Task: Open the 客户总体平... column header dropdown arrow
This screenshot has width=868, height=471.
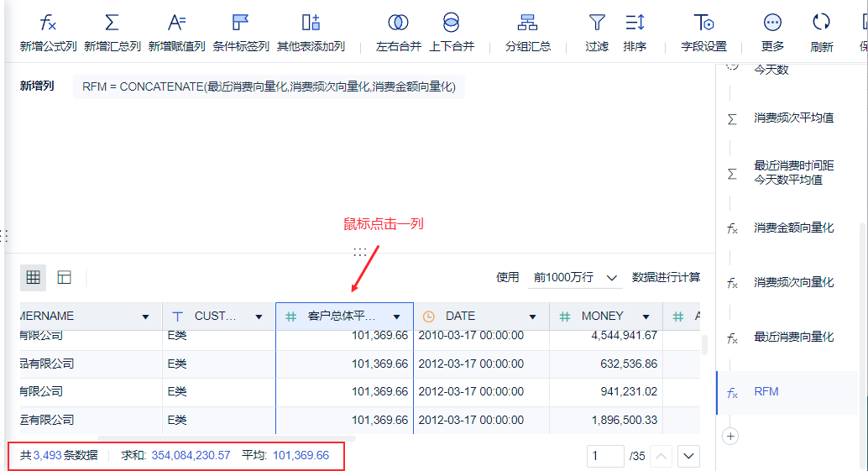Action: click(x=396, y=317)
